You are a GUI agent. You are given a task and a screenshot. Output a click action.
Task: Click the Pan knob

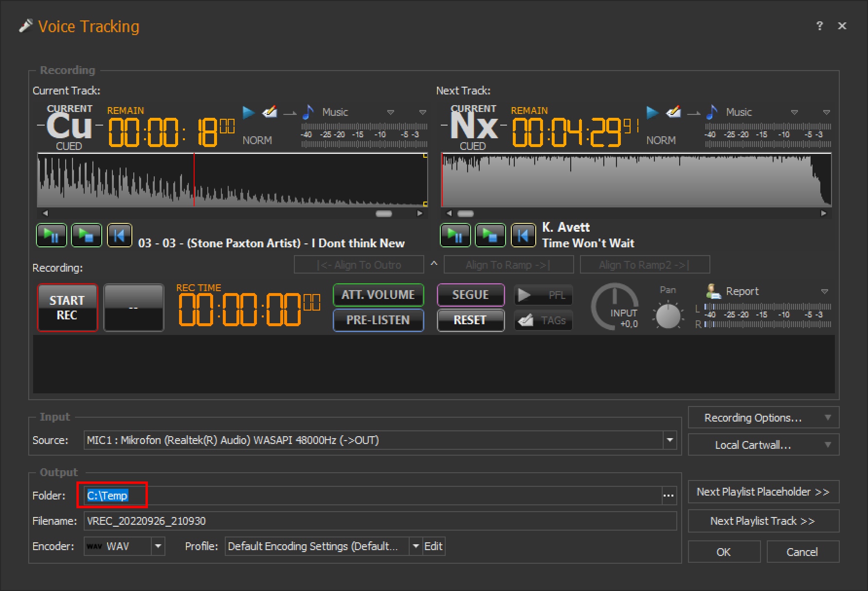pyautogui.click(x=668, y=316)
